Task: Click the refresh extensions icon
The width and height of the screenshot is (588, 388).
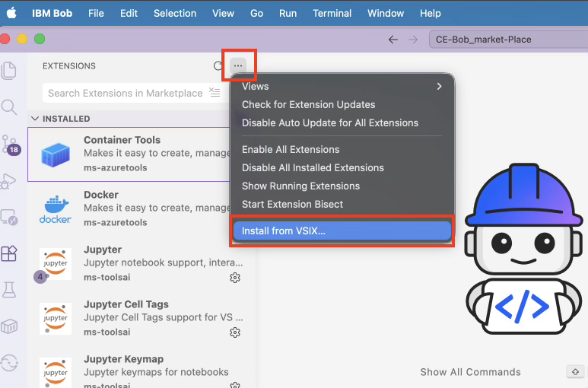Action: tap(218, 66)
